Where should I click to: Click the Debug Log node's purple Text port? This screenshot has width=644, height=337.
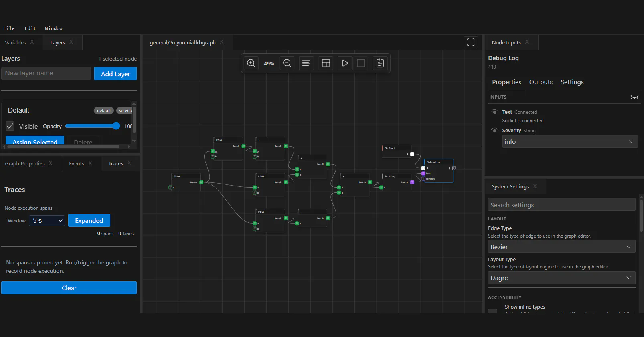(x=423, y=174)
